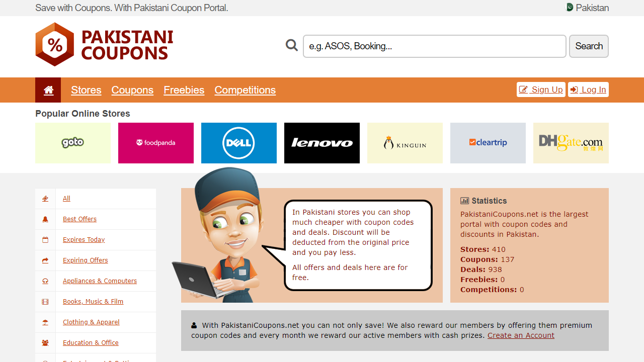The width and height of the screenshot is (644, 362).
Task: Follow the Create an Account link
Action: click(521, 335)
